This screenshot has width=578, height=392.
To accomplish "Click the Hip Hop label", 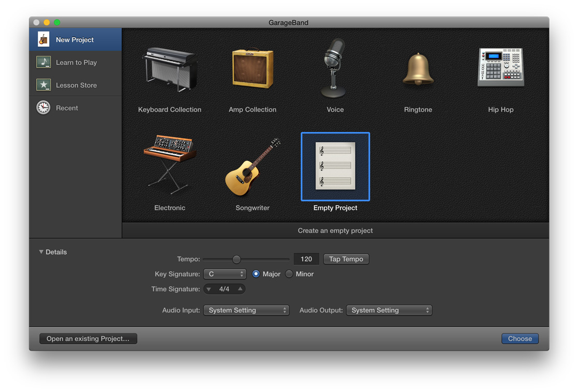I will 500,110.
